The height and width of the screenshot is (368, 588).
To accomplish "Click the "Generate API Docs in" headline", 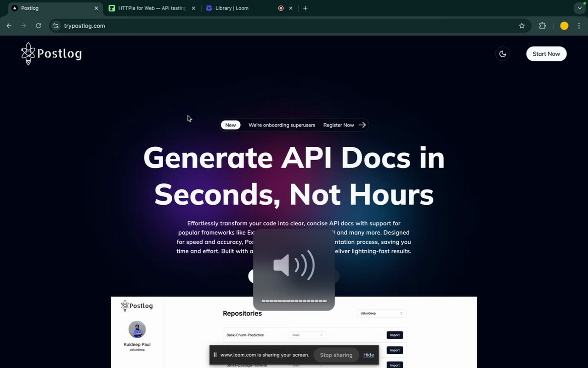I will coord(294,158).
